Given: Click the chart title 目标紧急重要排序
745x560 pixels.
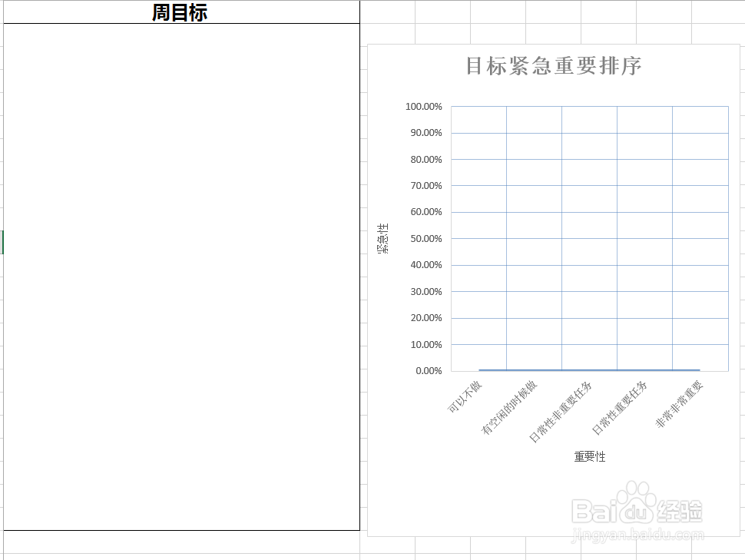Looking at the screenshot, I should 554,65.
